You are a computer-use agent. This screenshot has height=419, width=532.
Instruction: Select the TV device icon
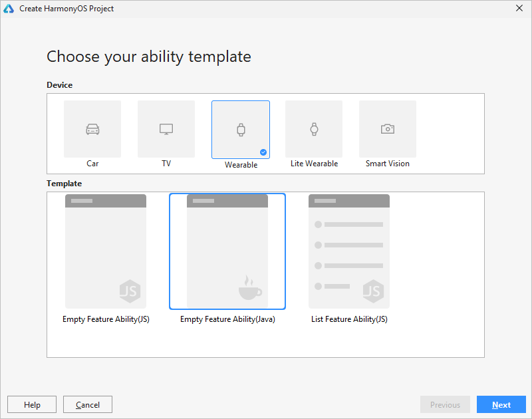[166, 129]
